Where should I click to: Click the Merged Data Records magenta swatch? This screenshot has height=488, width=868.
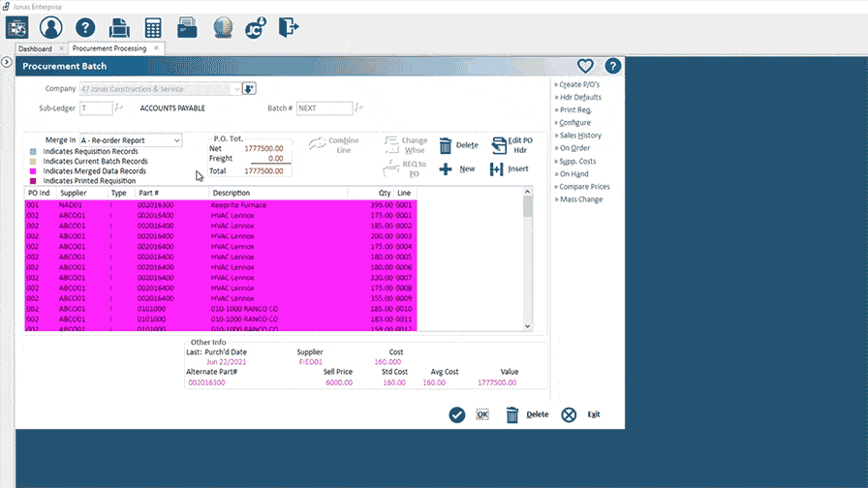point(33,171)
